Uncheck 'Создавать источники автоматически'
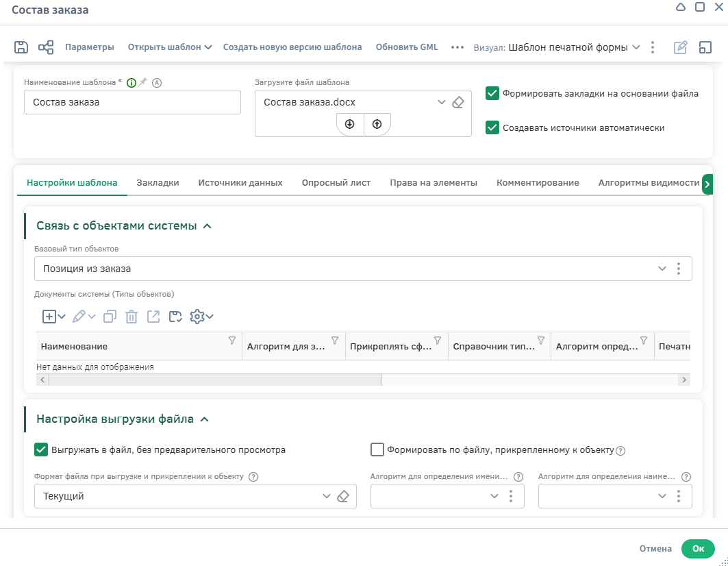This screenshot has height=566, width=728. pos(492,127)
